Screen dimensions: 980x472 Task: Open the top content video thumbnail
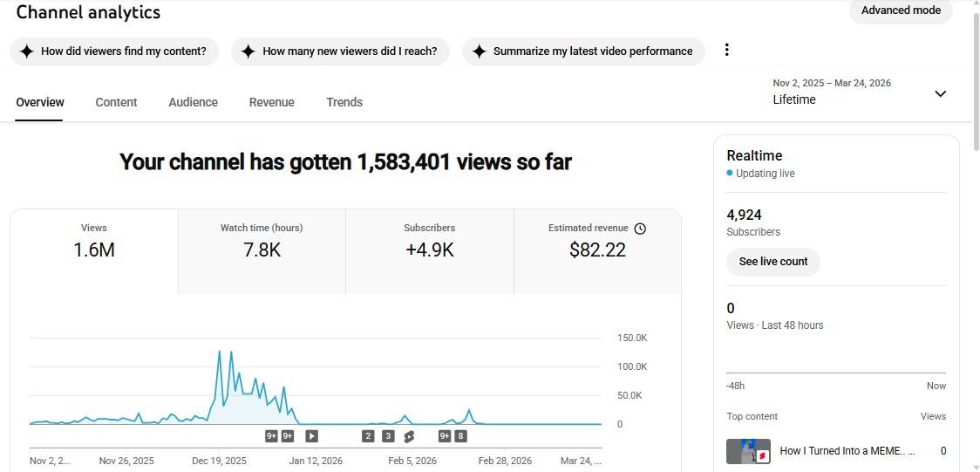coord(748,451)
